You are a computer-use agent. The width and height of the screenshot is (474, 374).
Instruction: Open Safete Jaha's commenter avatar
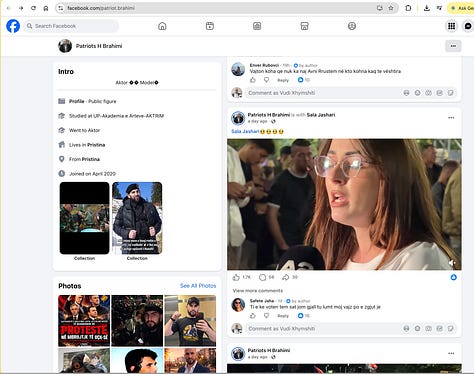(x=238, y=305)
